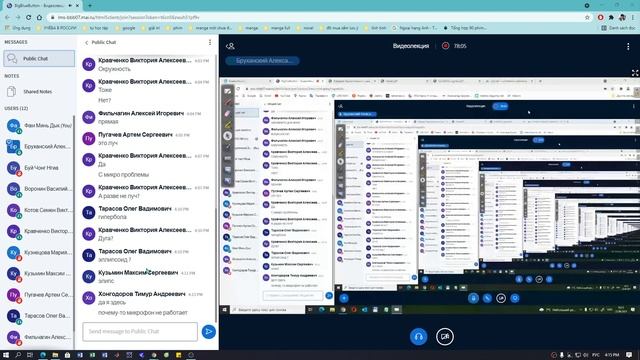Open Windows taskbar search
Screen dimensions: 640x360
click(18, 355)
